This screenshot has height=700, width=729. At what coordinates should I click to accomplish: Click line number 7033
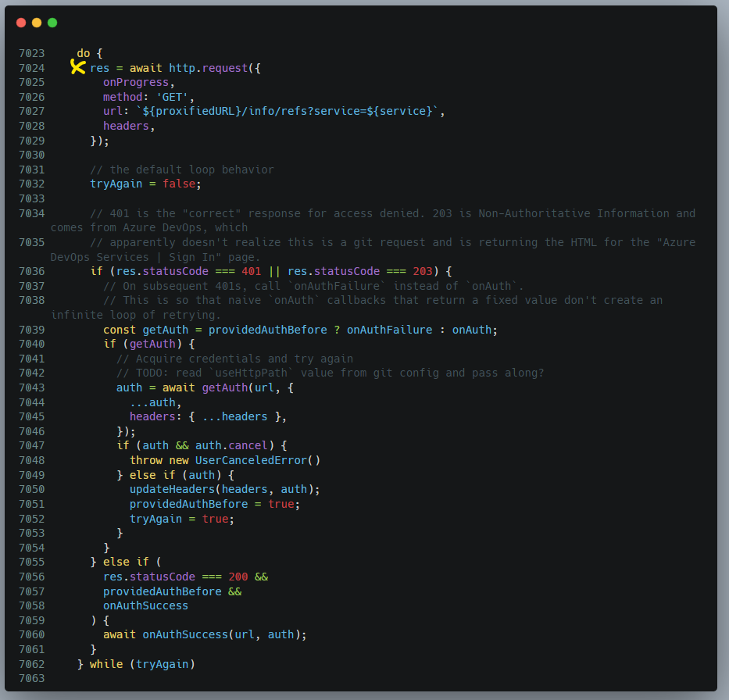[31, 198]
